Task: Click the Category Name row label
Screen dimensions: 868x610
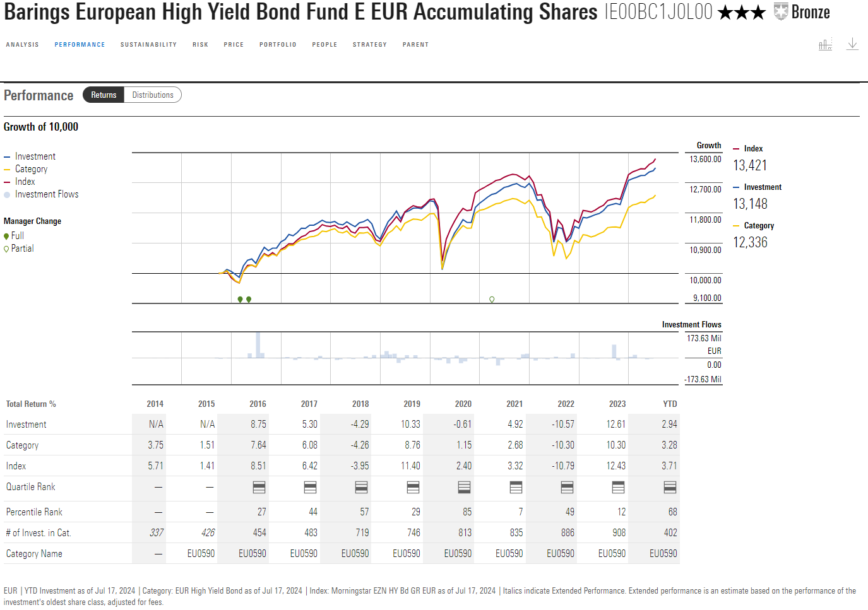Action: [x=34, y=554]
